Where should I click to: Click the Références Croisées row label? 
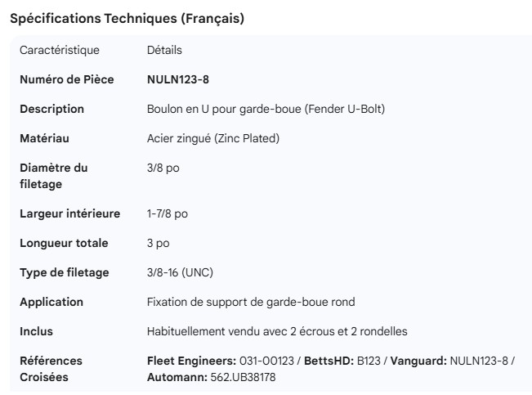(51, 369)
